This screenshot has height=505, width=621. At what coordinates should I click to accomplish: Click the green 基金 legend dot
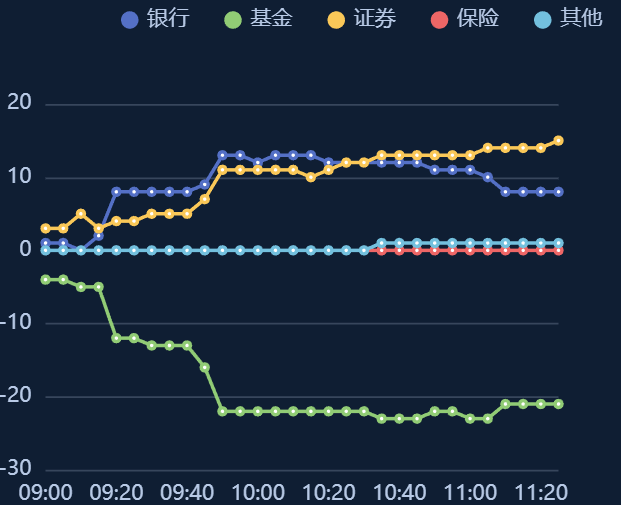point(233,20)
